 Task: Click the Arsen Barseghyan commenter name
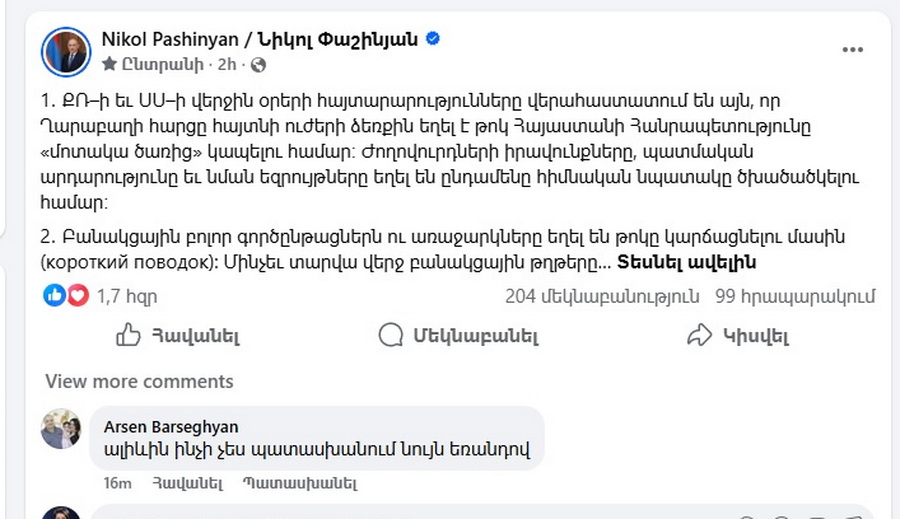[x=171, y=427]
